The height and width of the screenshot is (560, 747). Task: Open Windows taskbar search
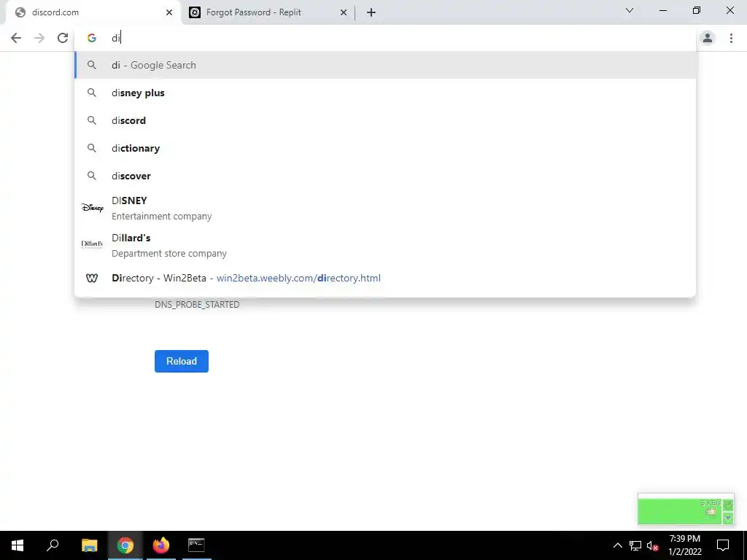(53, 545)
